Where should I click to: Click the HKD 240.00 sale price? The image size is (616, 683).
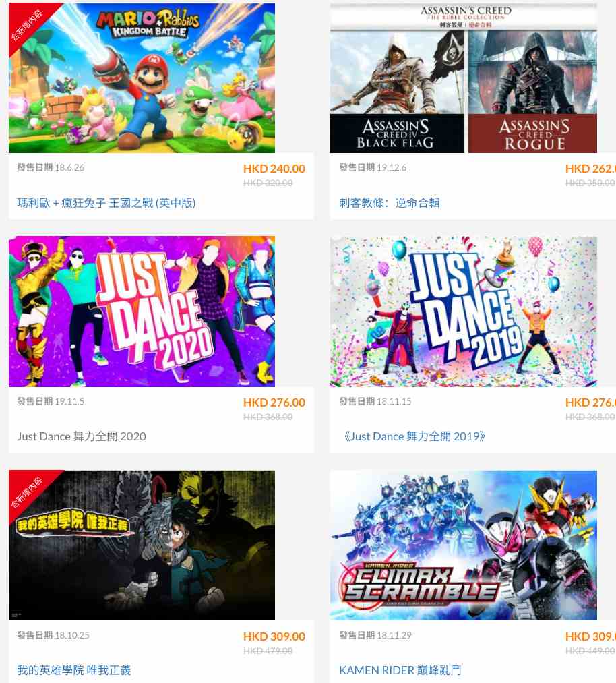coord(274,169)
